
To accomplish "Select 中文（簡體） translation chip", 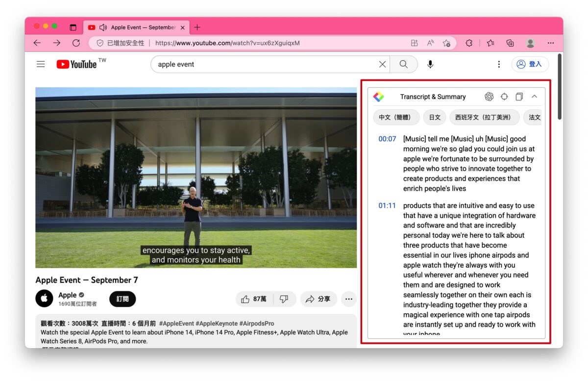I will (396, 117).
